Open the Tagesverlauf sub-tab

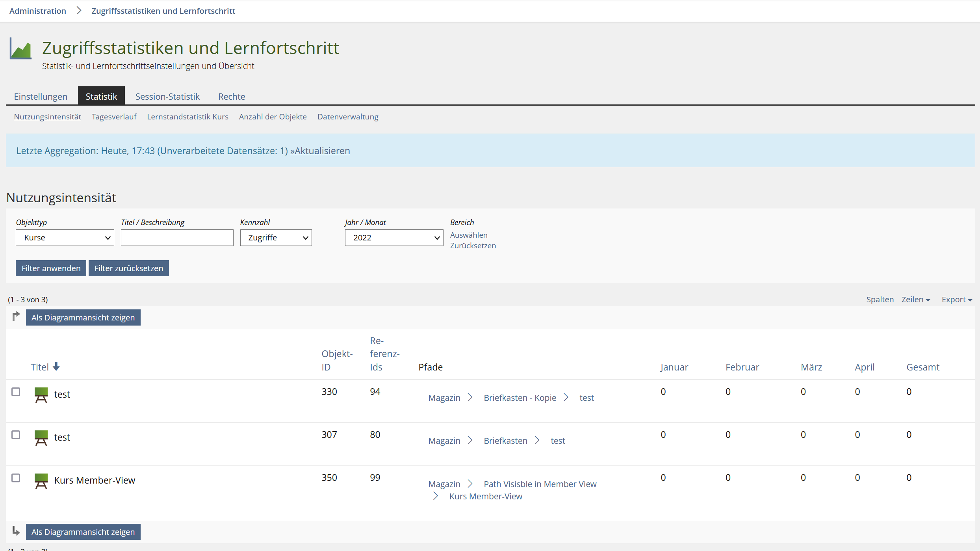pos(114,117)
